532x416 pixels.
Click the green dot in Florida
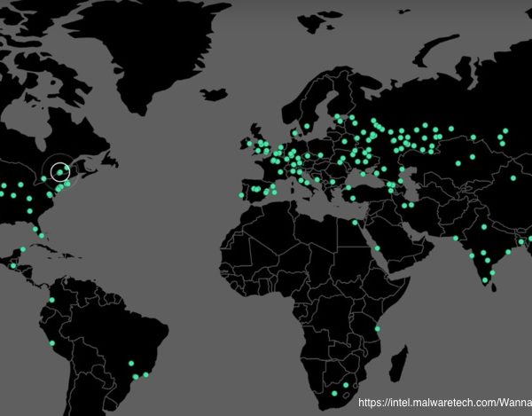click(x=42, y=236)
